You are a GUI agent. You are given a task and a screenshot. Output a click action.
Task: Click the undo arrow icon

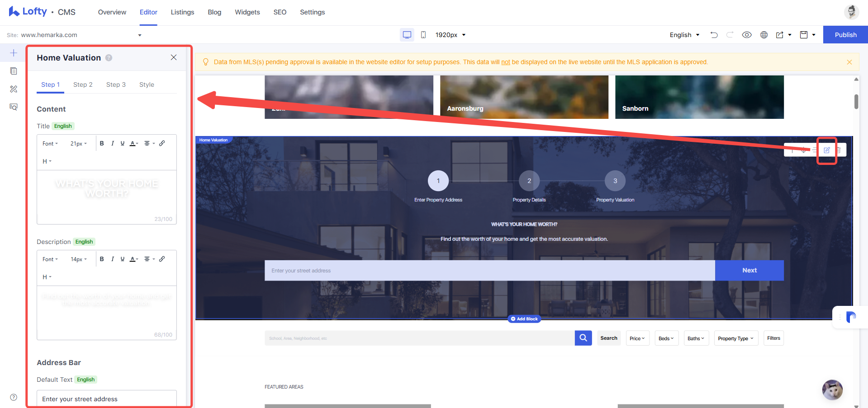coord(714,35)
